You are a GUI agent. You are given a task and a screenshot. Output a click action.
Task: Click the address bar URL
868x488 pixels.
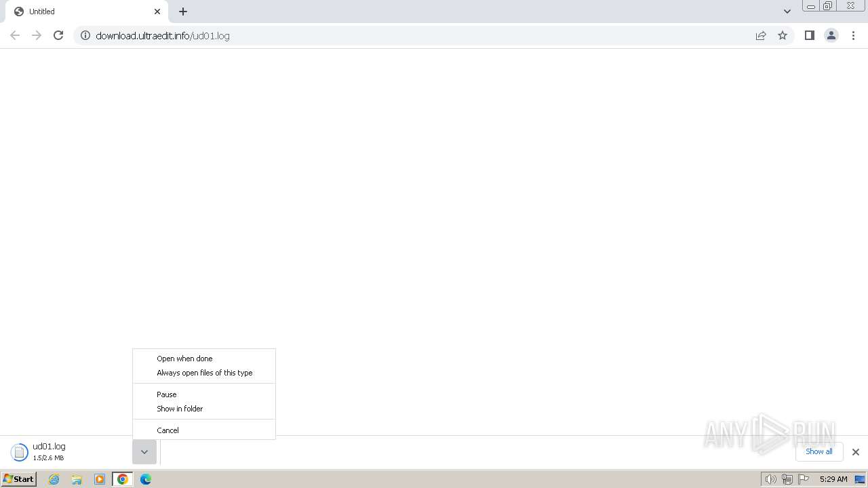(x=163, y=35)
